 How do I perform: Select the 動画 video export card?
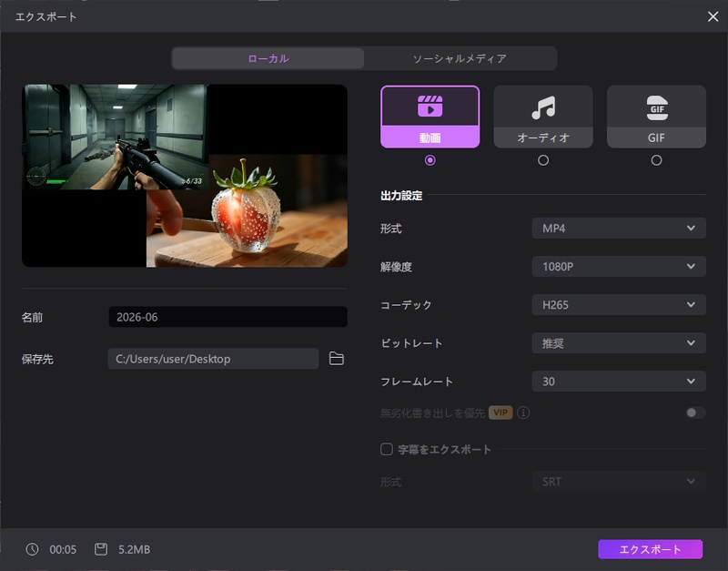point(430,117)
